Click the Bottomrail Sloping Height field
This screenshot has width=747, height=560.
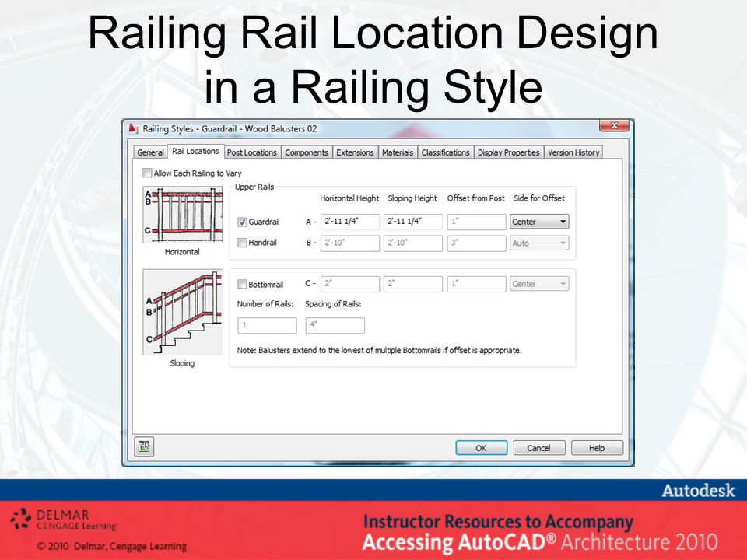[413, 284]
